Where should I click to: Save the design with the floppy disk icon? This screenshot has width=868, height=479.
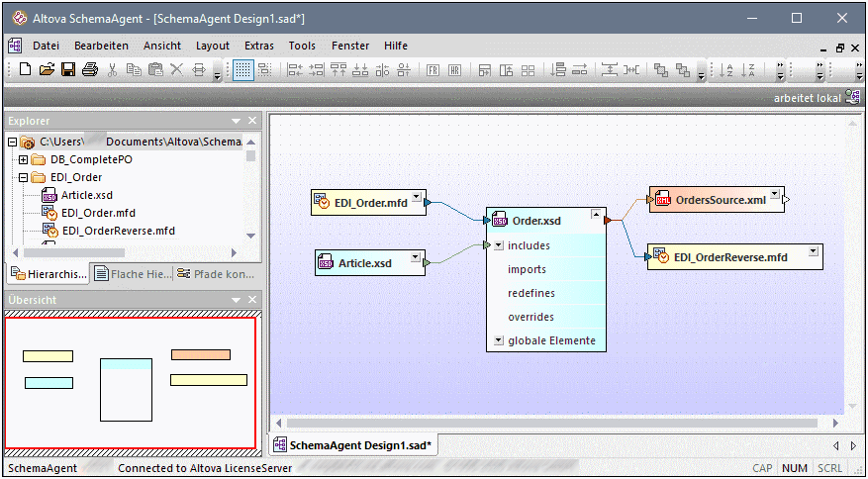tap(68, 70)
